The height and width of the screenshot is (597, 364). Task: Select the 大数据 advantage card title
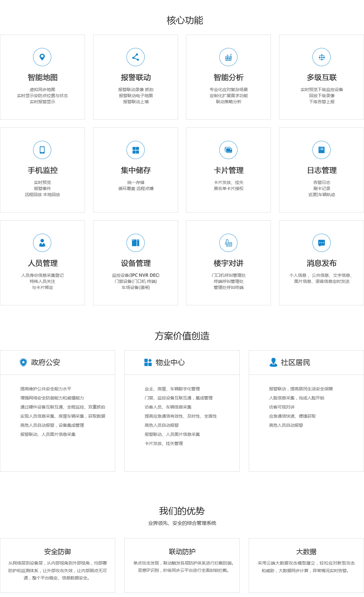(306, 551)
